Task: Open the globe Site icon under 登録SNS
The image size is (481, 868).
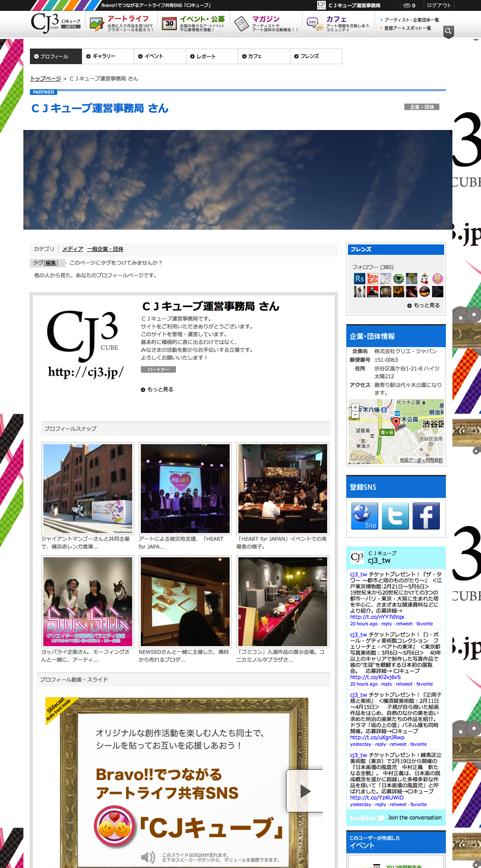Action: tap(364, 516)
